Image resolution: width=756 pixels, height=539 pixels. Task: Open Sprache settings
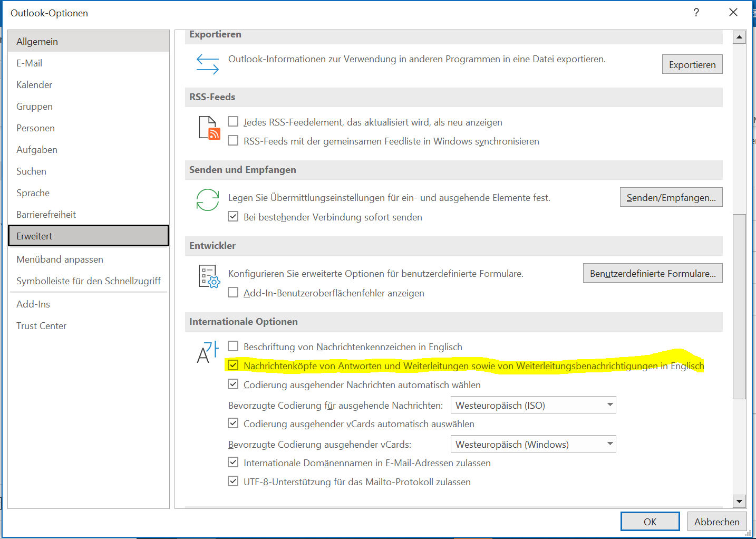coord(89,192)
